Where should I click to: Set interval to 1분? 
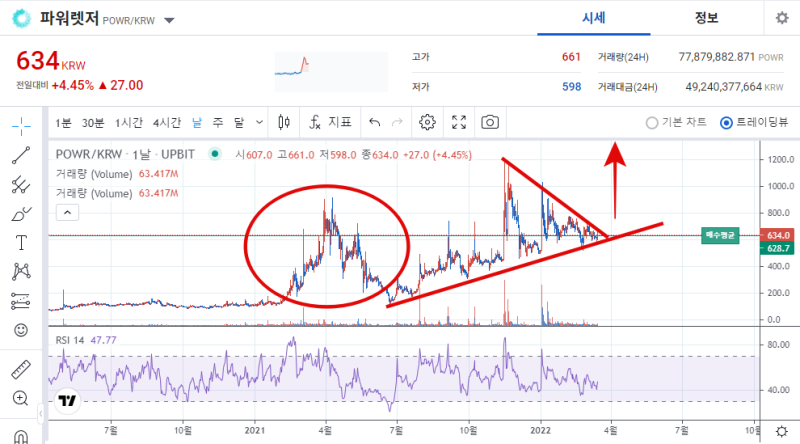[x=63, y=123]
